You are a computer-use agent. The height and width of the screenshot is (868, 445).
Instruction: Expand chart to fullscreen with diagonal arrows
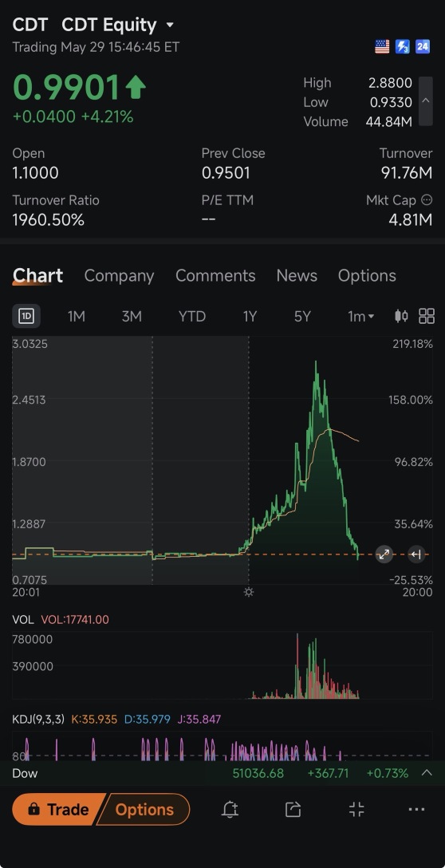(384, 554)
